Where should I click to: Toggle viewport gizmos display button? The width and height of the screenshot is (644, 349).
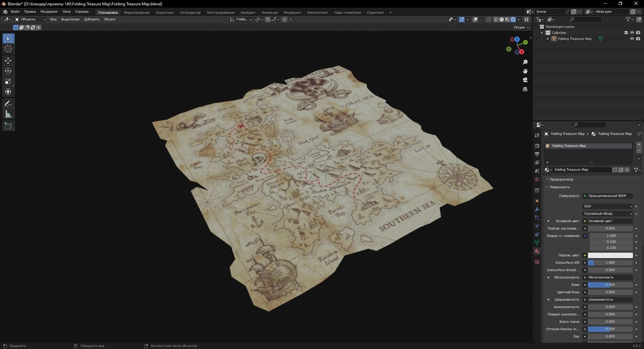point(462,19)
